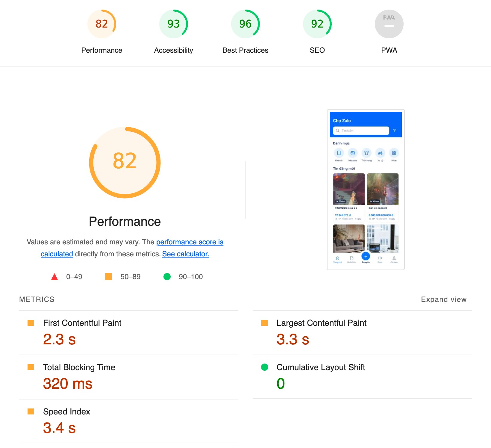The height and width of the screenshot is (448, 491).
Task: Toggle "Expand view" for the metrics
Action: coord(444,299)
